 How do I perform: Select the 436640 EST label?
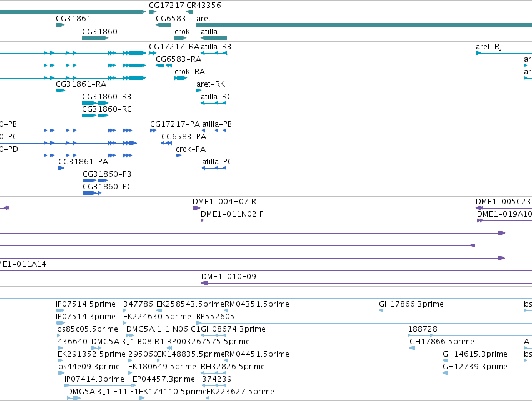[73, 342]
